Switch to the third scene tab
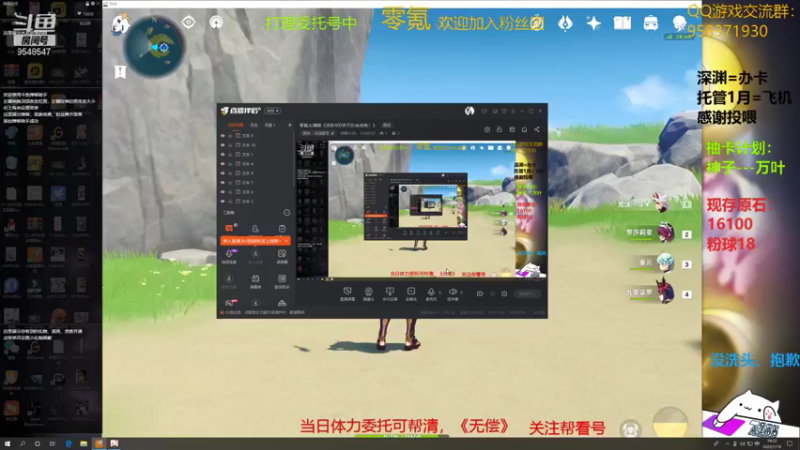Viewport: 800px width, 450px height. [x=270, y=125]
